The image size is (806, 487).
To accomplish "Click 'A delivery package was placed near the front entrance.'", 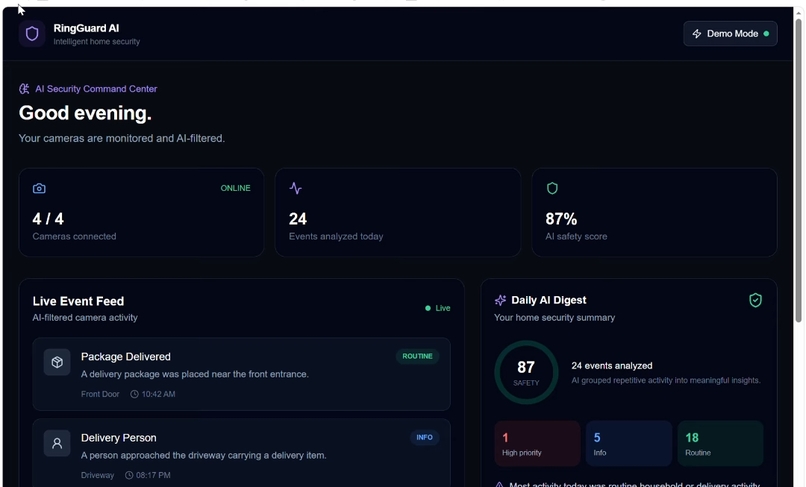I will (194, 374).
